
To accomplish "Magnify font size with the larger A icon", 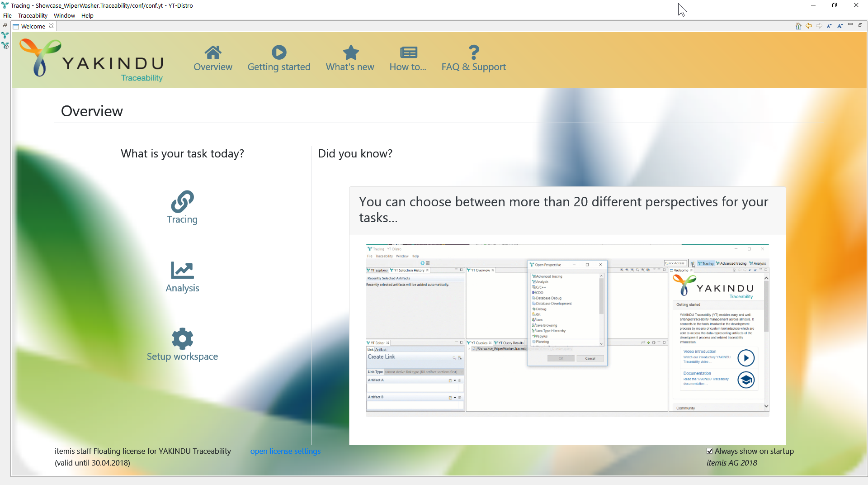I will (840, 26).
